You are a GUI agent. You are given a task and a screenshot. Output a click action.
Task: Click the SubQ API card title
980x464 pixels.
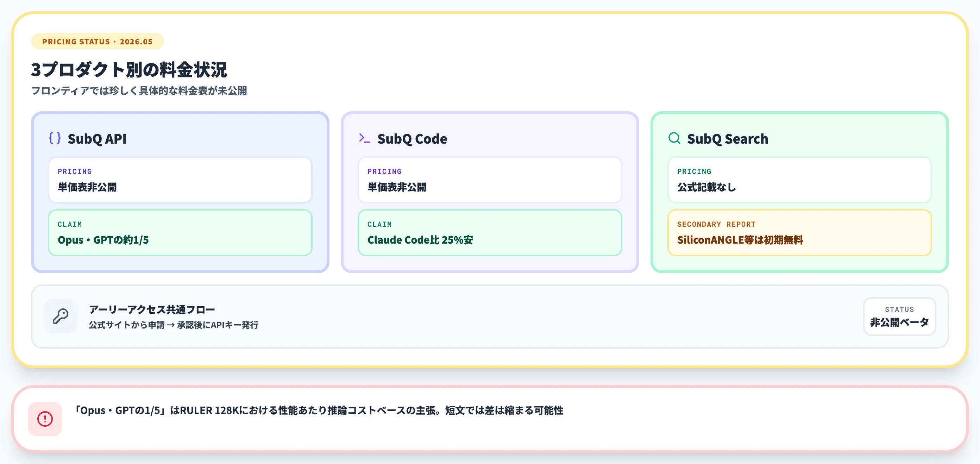click(97, 139)
